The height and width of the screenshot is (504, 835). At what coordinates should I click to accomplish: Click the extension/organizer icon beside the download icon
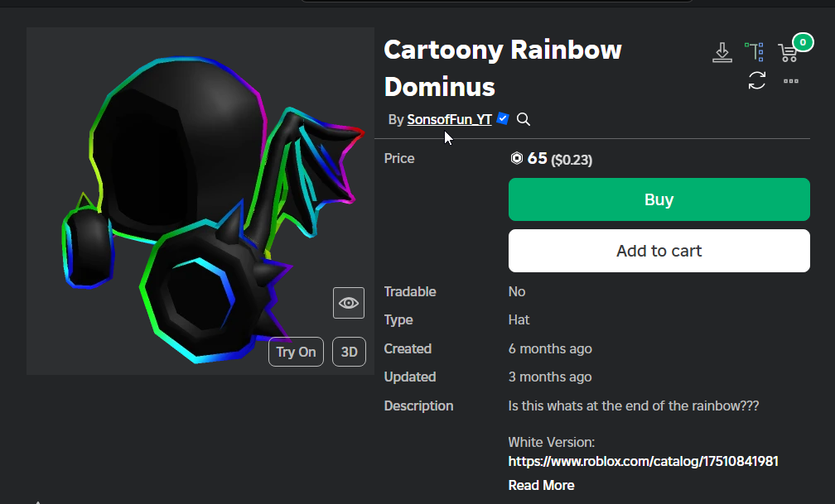(x=755, y=51)
